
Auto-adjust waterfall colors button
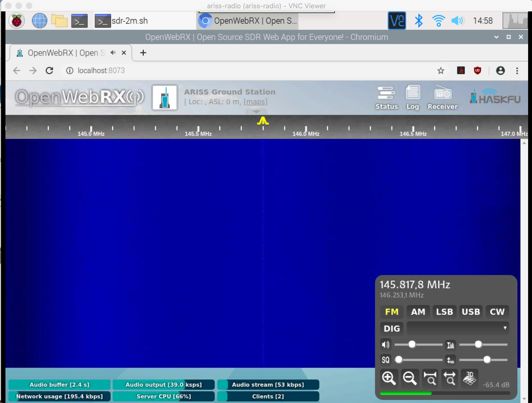(450, 345)
